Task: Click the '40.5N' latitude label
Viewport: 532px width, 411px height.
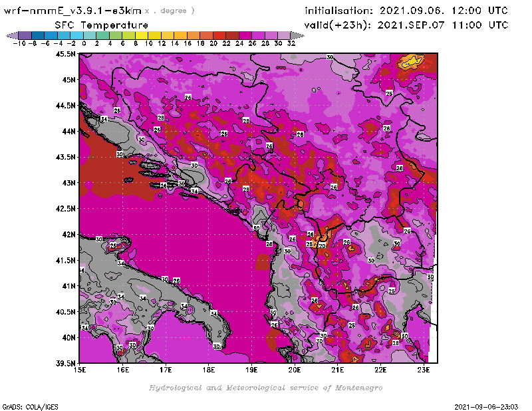Action: [x=66, y=312]
